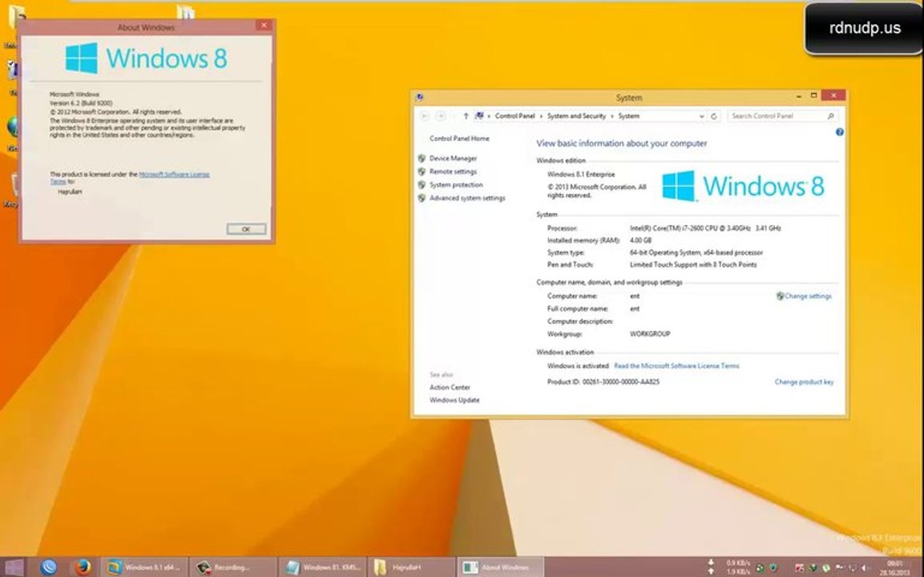Click the volume speaker tray icon
924x577 pixels.
pyautogui.click(x=864, y=568)
